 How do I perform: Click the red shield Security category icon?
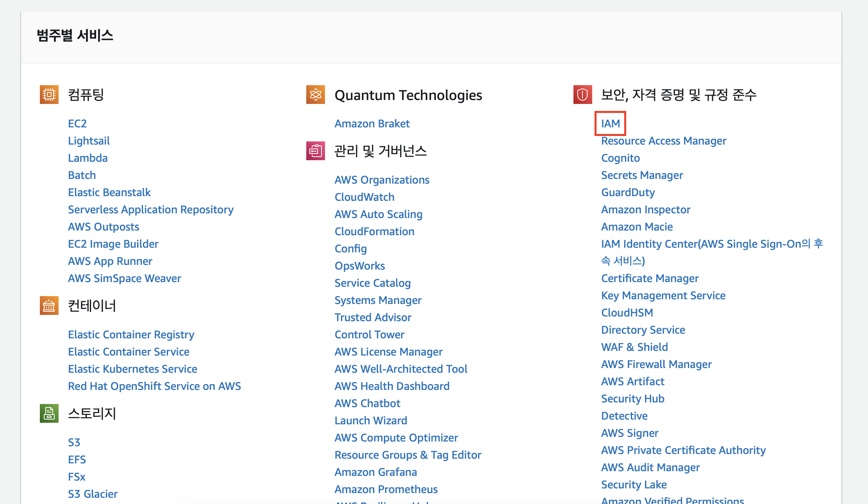pos(582,95)
